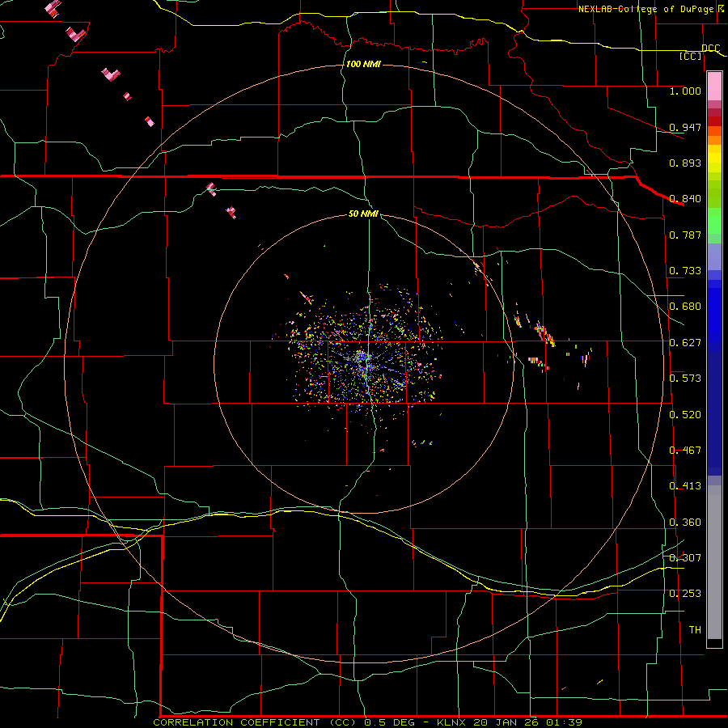Image resolution: width=728 pixels, height=728 pixels.
Task: Pick the bright green segment of the color bar
Action: click(x=714, y=221)
